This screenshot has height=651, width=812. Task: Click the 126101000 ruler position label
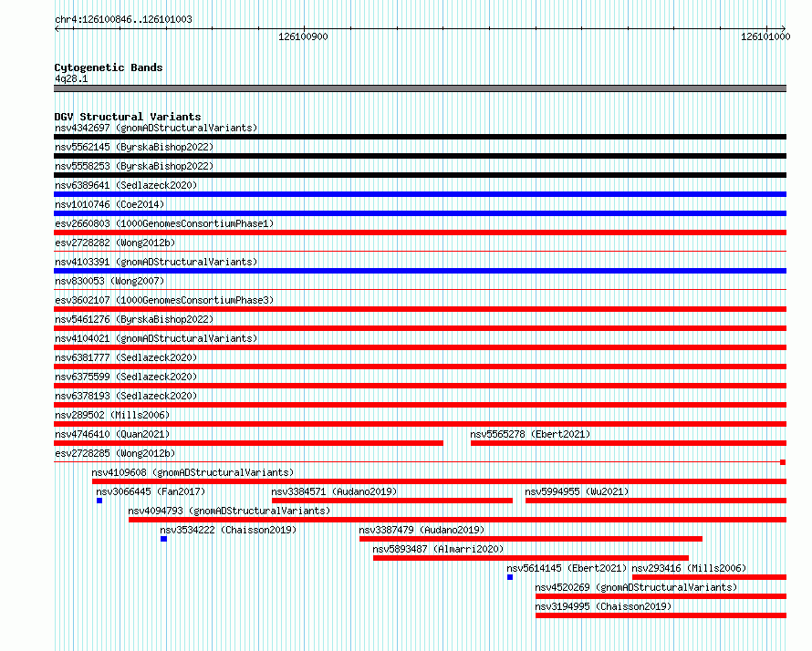coord(765,36)
